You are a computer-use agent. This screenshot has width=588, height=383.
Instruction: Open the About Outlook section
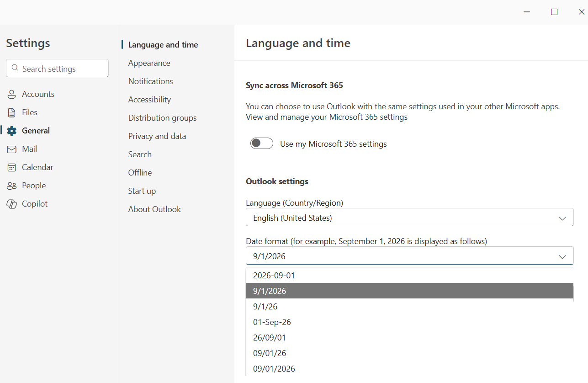pos(154,209)
